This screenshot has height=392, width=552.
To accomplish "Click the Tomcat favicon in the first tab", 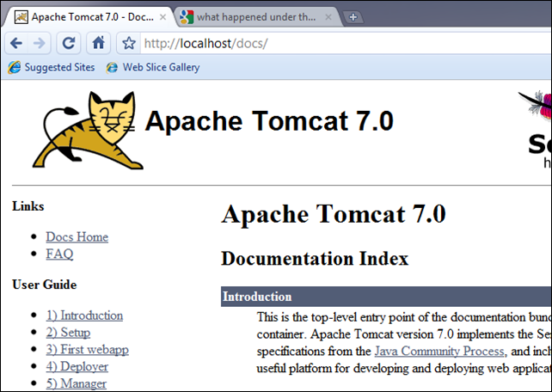I will coord(21,17).
